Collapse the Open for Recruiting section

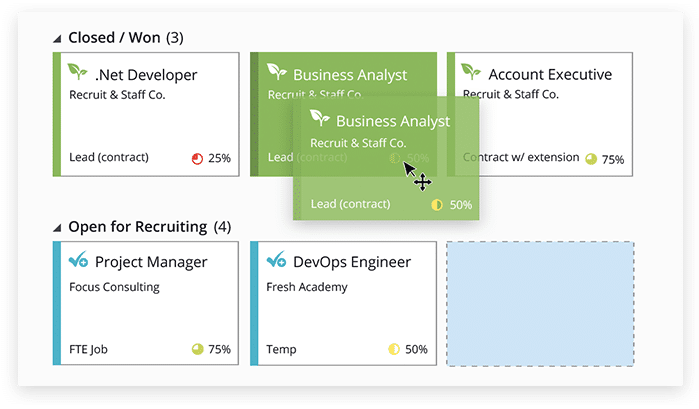[58, 227]
